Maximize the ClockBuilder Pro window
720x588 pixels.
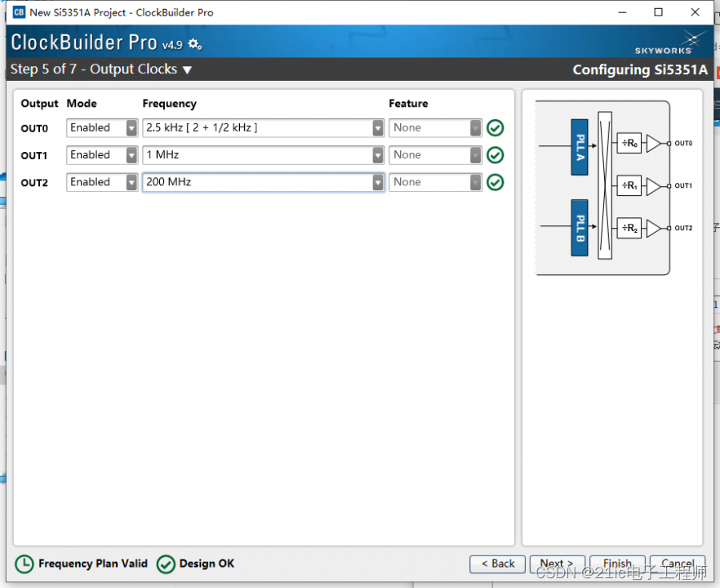point(659,12)
